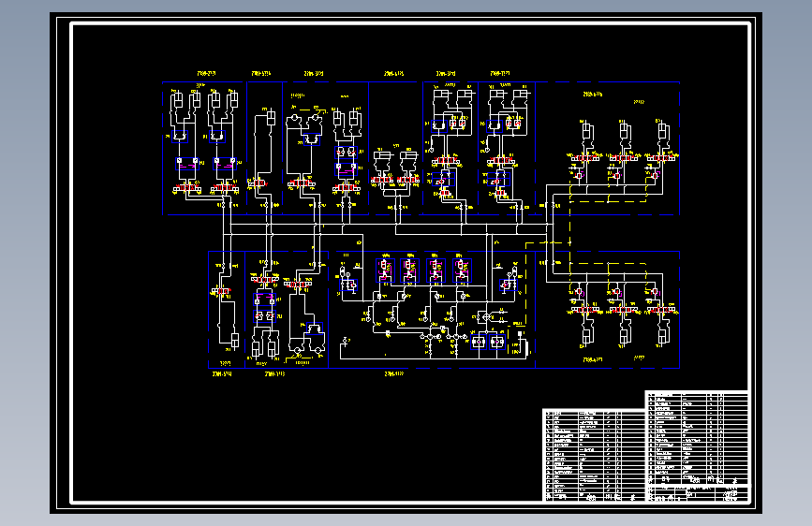The height and width of the screenshot is (526, 812).
Task: Click the left horizontal cylinder in fourth top section
Action: [x=382, y=155]
